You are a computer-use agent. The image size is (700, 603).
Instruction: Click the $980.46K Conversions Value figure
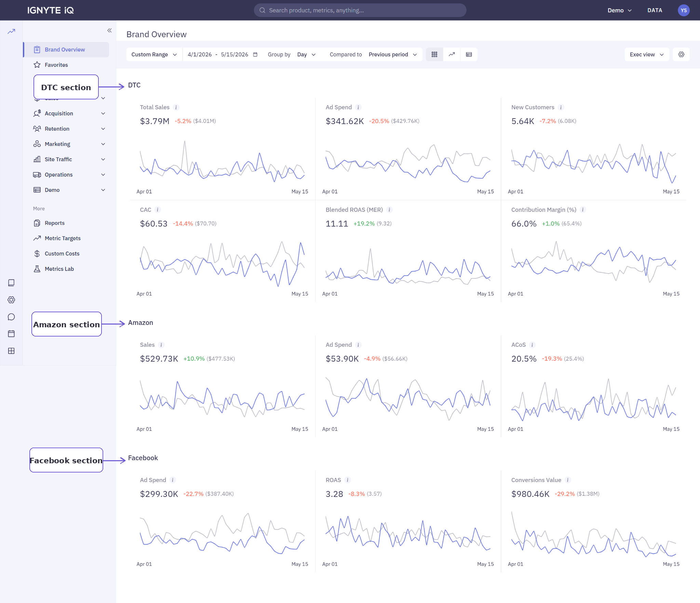[530, 494]
